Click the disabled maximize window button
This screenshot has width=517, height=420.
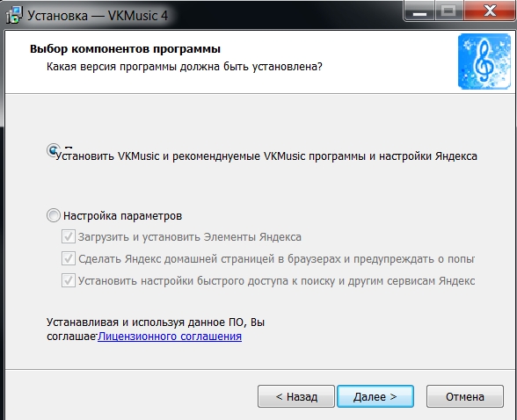448,11
